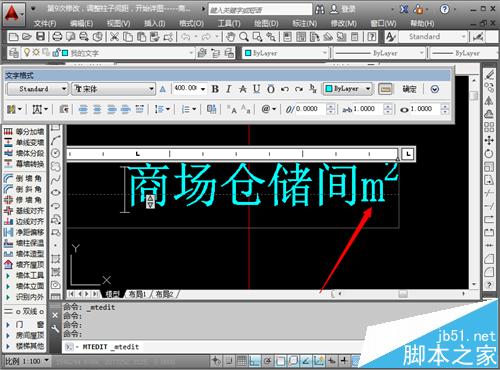Open the Text Formatting Options round button
Image resolution: width=500 pixels, height=370 pixels.
(x=435, y=89)
